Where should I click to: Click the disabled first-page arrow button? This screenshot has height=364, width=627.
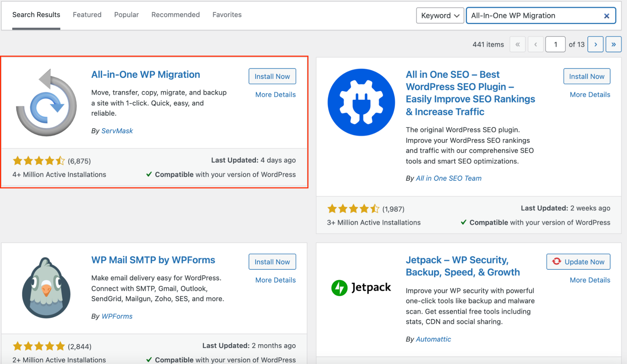click(518, 44)
